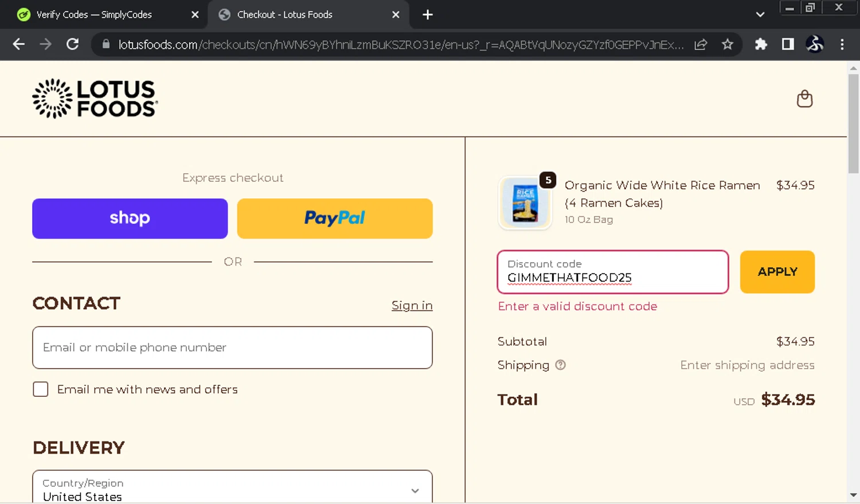Open the shopping cart bag icon

(804, 99)
